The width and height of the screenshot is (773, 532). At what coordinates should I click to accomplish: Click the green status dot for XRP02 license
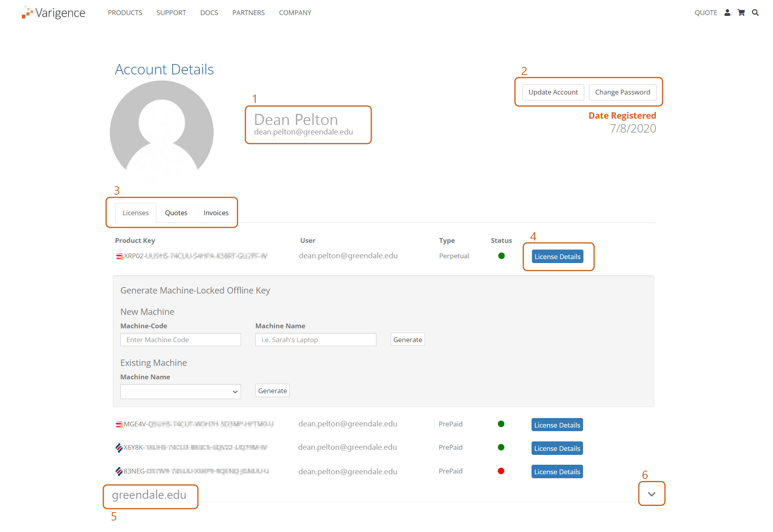pos(501,256)
